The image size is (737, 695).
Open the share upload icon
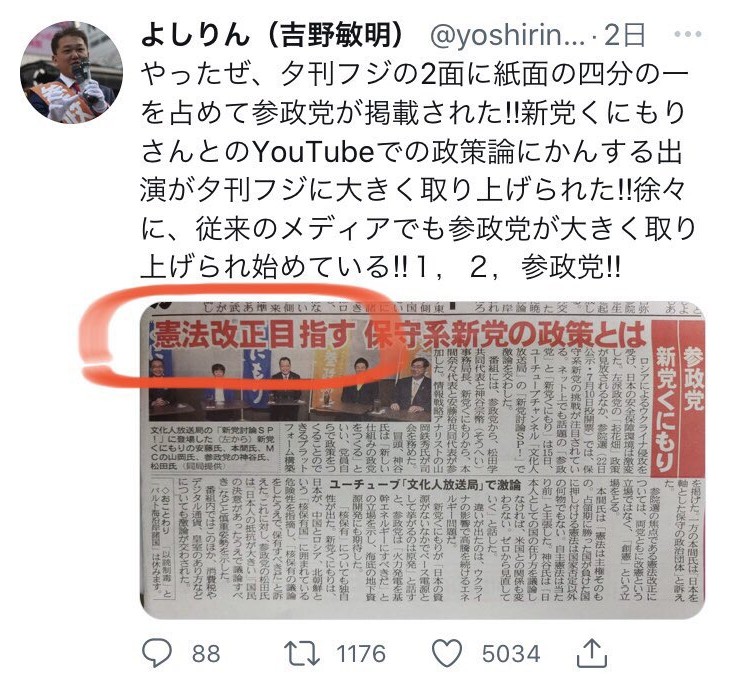pos(592,652)
